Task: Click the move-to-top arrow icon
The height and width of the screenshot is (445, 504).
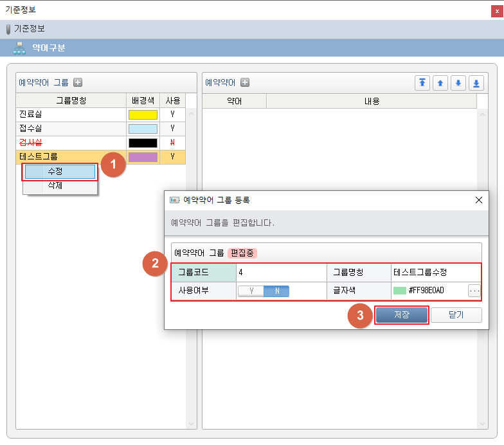Action: point(422,83)
